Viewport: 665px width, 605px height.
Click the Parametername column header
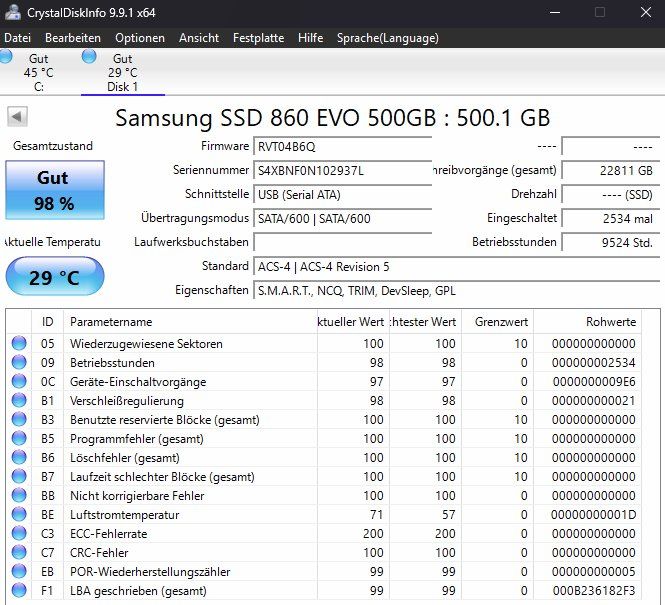[190, 322]
